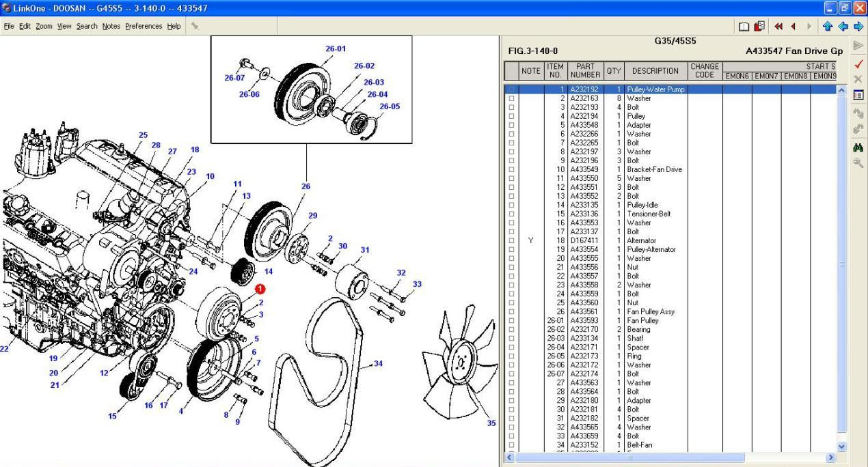
Task: Open the Search menu
Action: click(x=87, y=26)
